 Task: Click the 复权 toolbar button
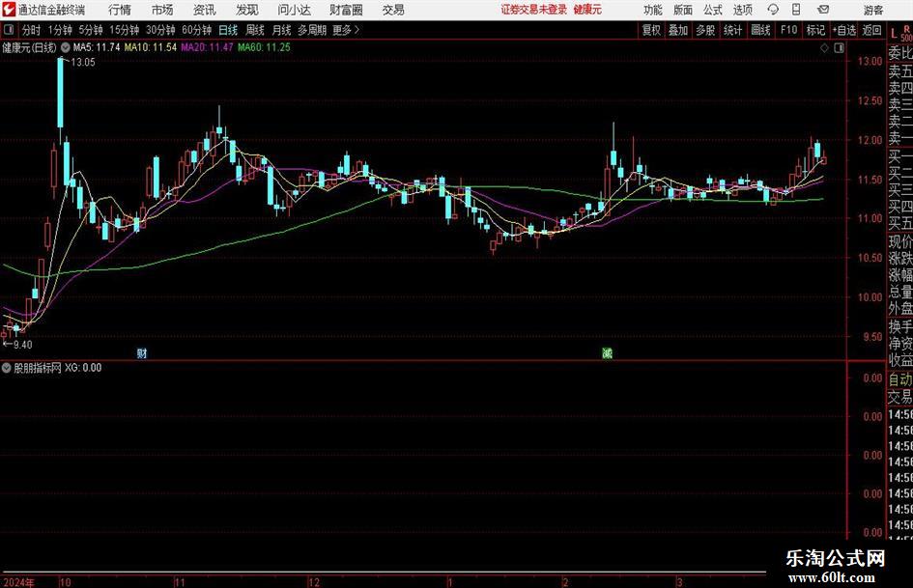651,30
